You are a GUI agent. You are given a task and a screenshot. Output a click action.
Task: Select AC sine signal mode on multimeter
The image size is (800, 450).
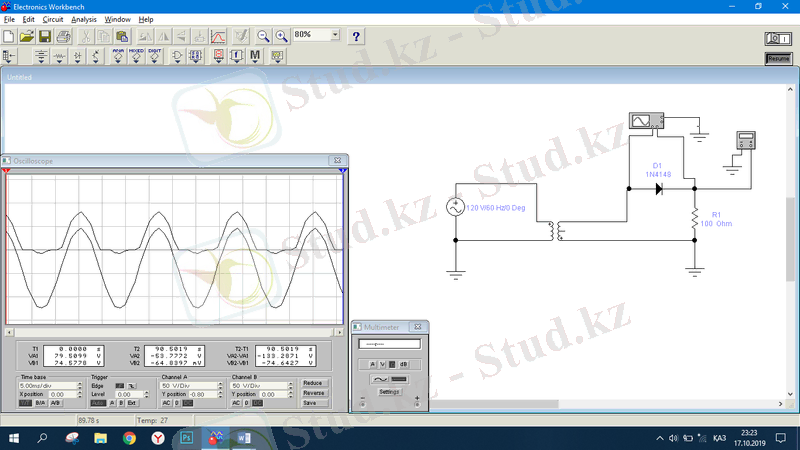click(x=380, y=379)
